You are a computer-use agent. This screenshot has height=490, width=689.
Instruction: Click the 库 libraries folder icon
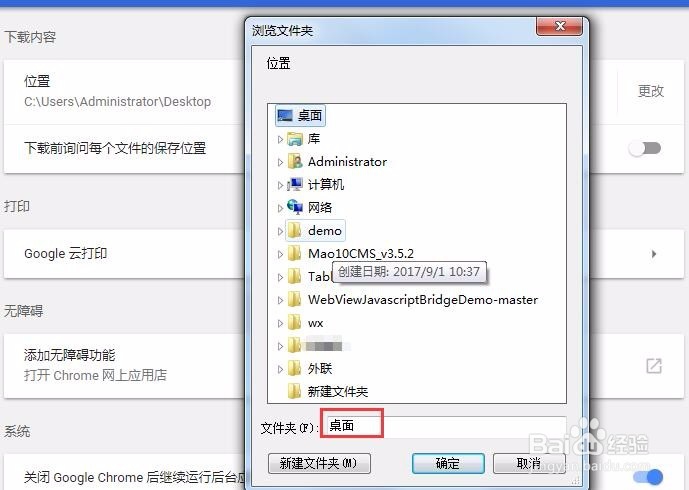295,139
